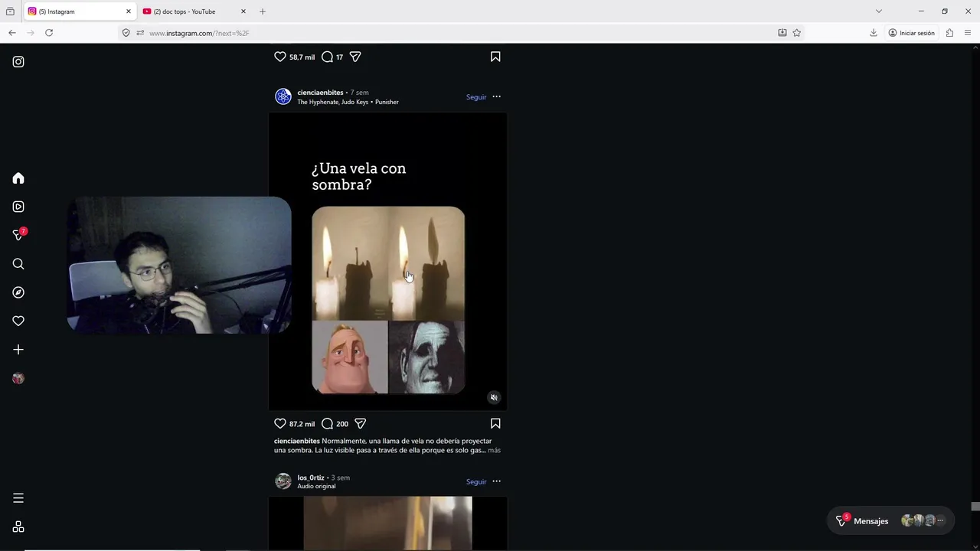This screenshot has width=980, height=551.
Task: Click Iniciar sesión in browser toolbar
Action: pos(912,33)
